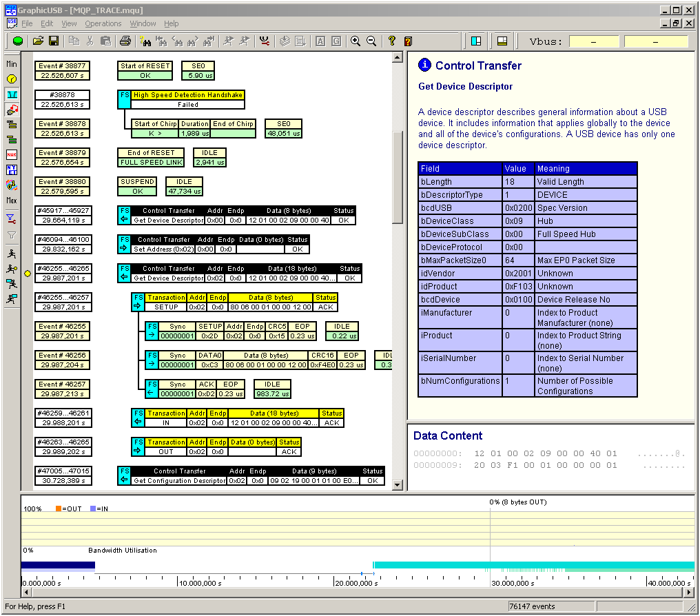Toggle the NAK display button in sidebar

tap(12, 155)
